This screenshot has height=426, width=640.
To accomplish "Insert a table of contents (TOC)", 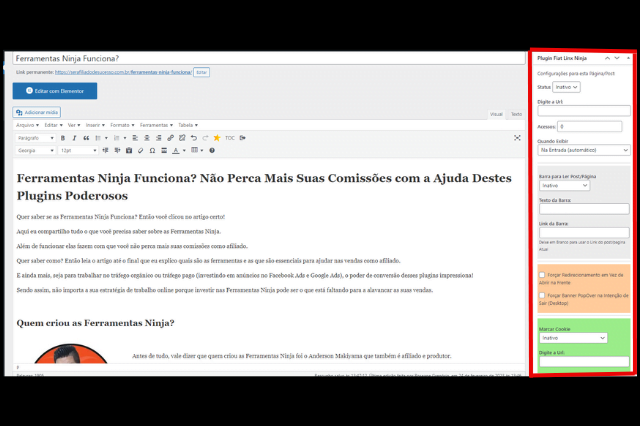I will 230,138.
